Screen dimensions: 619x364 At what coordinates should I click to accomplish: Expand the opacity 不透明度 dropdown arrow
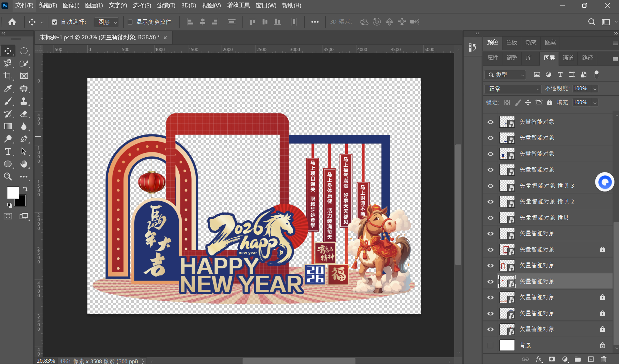pos(595,89)
